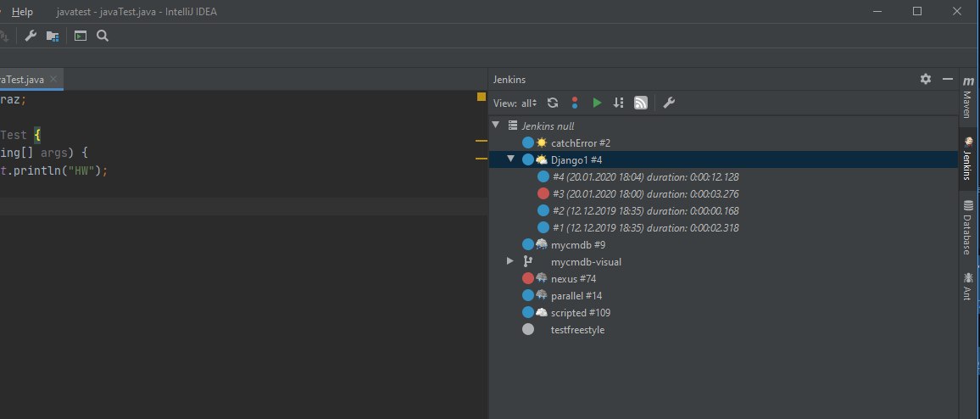Select build #3 (20.01.2020 18:00)

(646, 193)
